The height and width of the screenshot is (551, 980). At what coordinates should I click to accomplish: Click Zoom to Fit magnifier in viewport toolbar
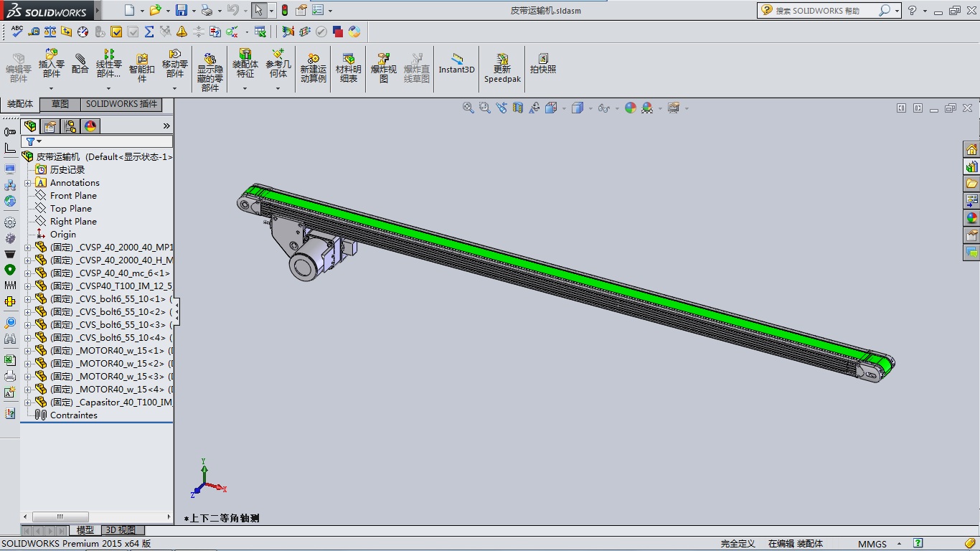pyautogui.click(x=468, y=108)
